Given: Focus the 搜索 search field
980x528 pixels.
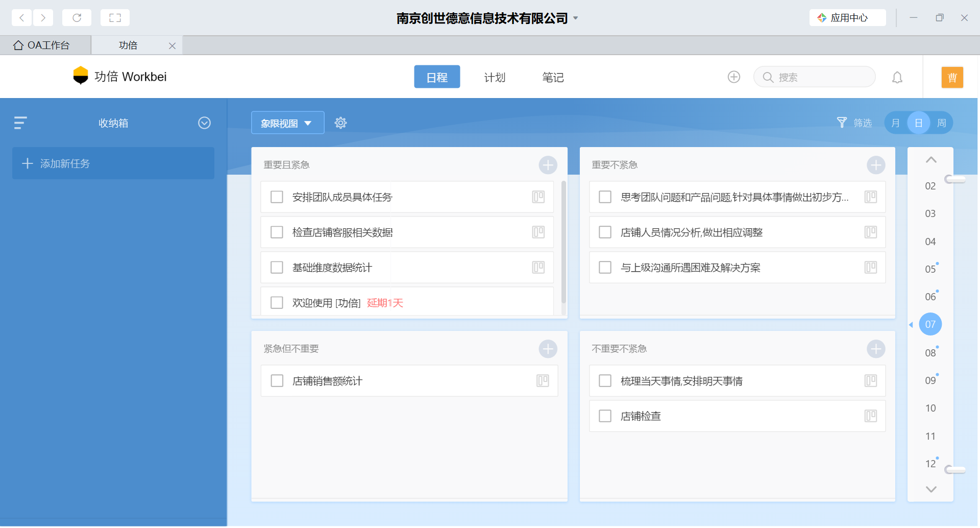Looking at the screenshot, I should [x=814, y=77].
